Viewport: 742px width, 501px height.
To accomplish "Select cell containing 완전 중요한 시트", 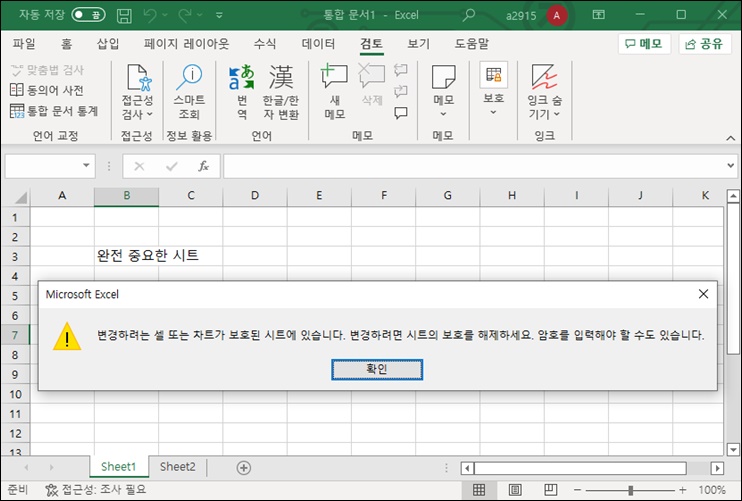I will [x=126, y=256].
